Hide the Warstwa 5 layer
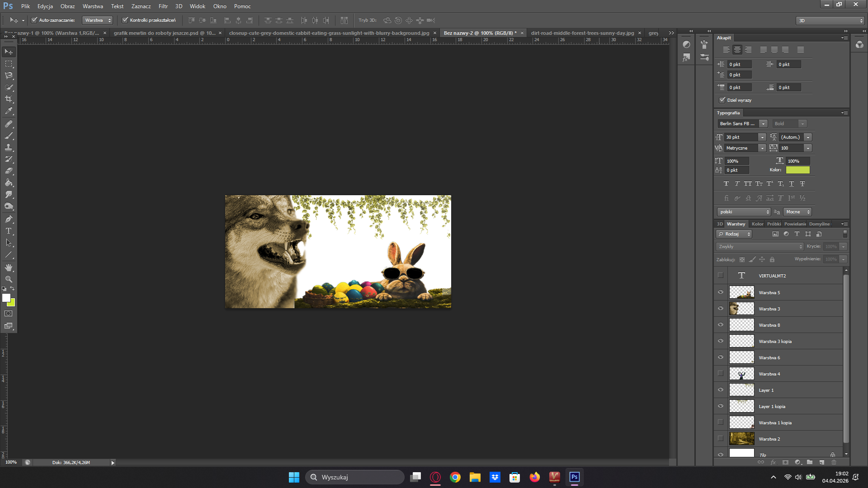This screenshot has width=868, height=488. [721, 292]
